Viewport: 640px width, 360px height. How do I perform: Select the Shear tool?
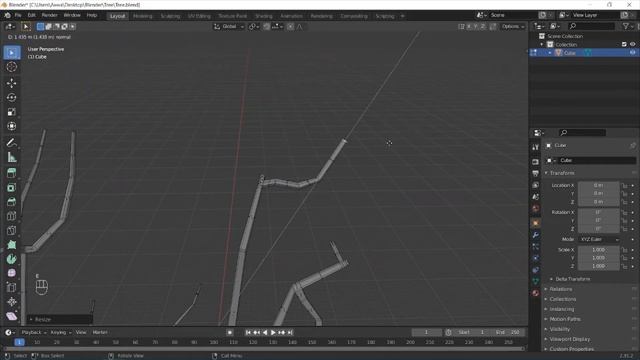tap(12, 316)
